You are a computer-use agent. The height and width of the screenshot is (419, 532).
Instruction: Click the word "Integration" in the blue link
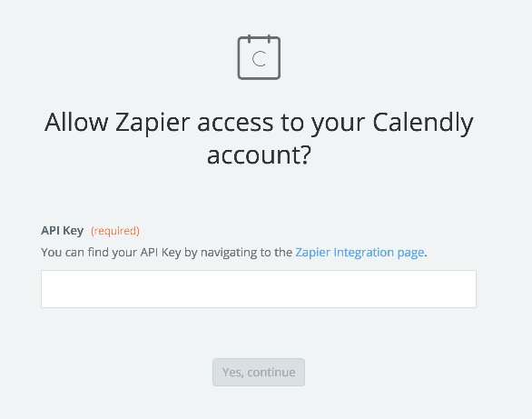tap(364, 253)
